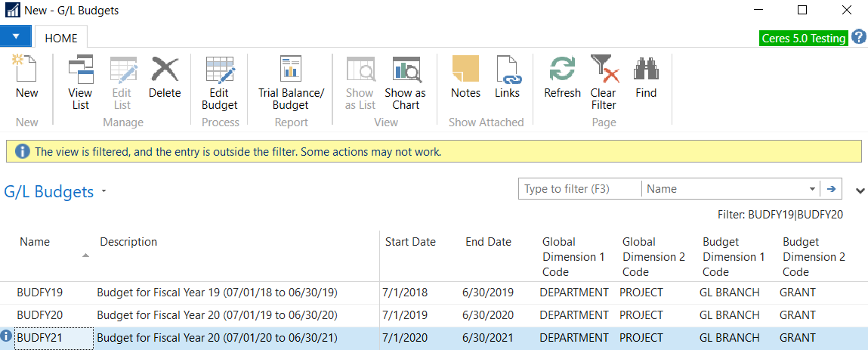Screen dimensions: 868x350
Task: Click the Find binoculars icon
Action: click(646, 79)
